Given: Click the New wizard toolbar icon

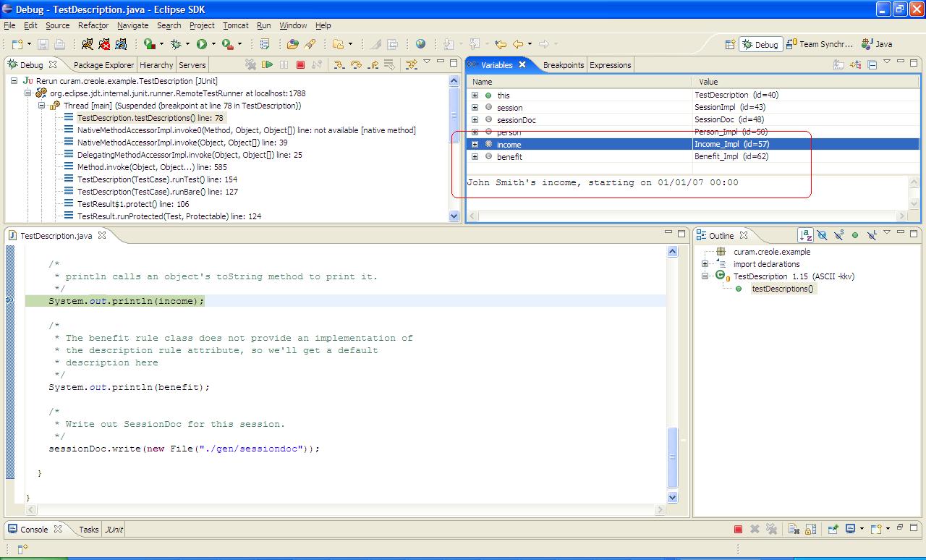Looking at the screenshot, I should coord(17,44).
